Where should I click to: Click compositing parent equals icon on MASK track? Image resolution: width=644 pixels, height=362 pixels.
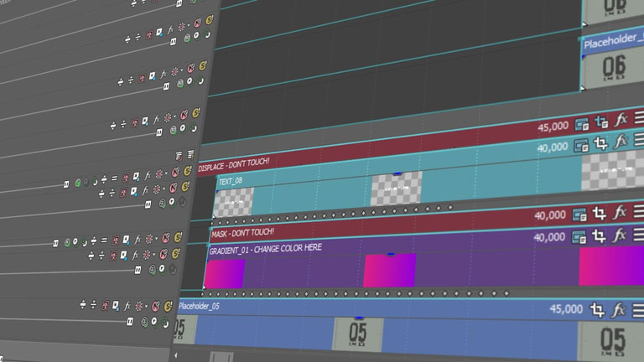tap(104, 240)
